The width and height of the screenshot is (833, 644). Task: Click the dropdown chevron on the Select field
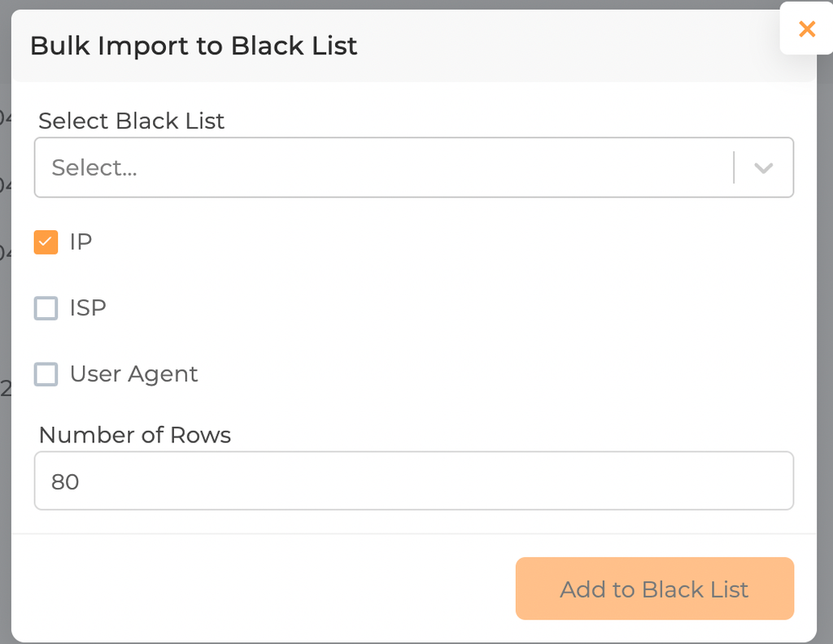click(x=763, y=168)
